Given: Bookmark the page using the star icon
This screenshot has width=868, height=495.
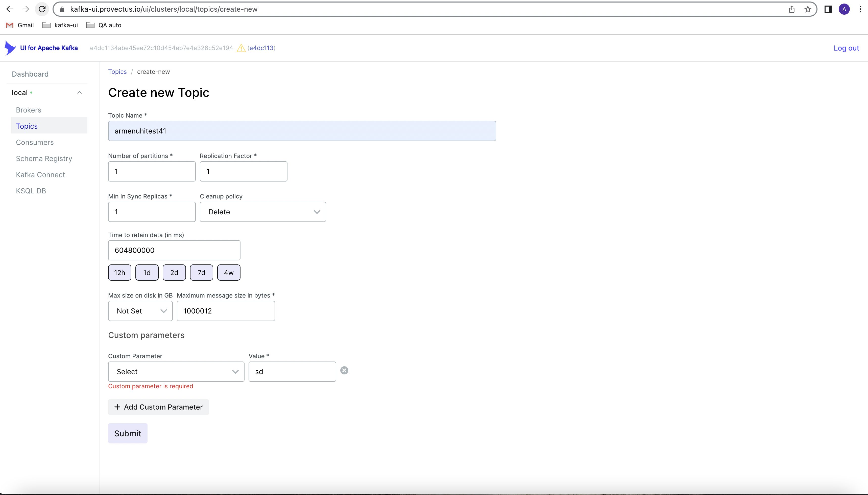Looking at the screenshot, I should (808, 9).
